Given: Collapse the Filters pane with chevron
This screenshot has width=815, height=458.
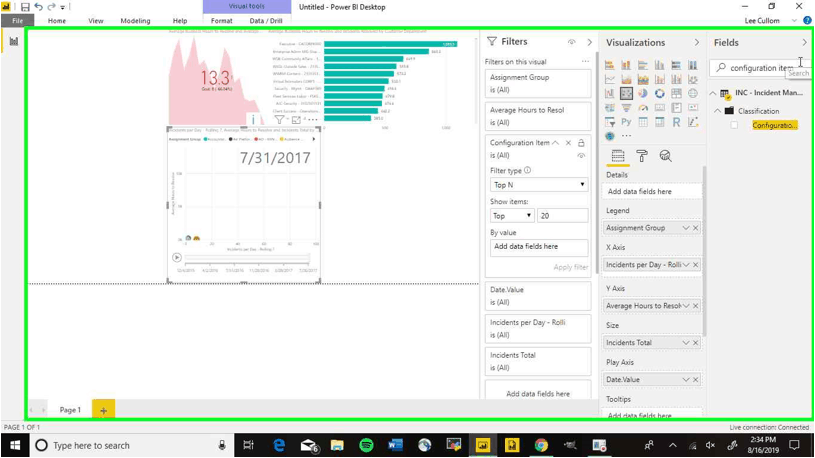Looking at the screenshot, I should pos(589,42).
